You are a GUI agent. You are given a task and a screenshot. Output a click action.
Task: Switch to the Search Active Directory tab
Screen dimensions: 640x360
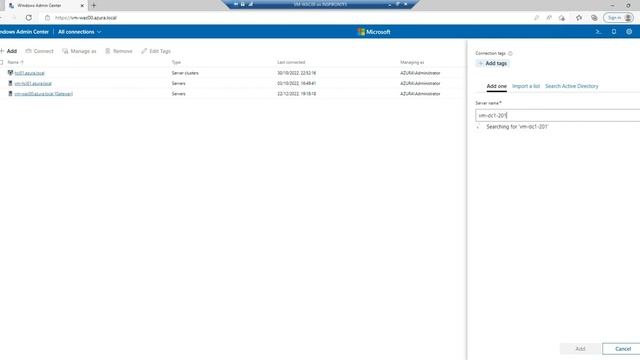click(x=571, y=86)
